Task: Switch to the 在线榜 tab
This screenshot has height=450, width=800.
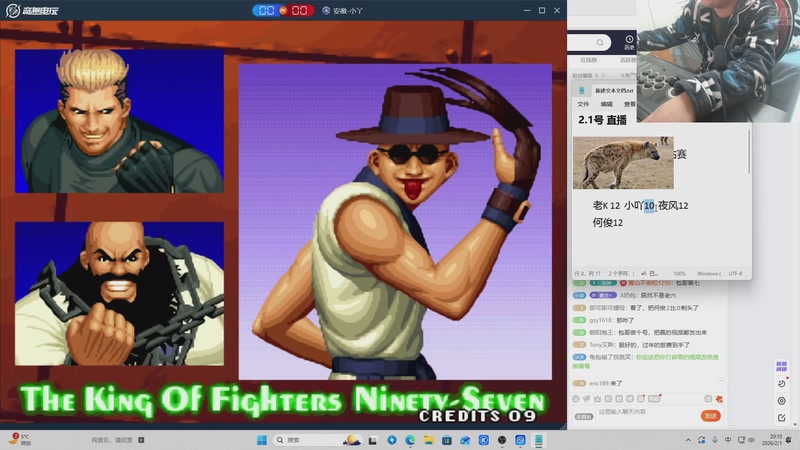Action: pyautogui.click(x=588, y=60)
